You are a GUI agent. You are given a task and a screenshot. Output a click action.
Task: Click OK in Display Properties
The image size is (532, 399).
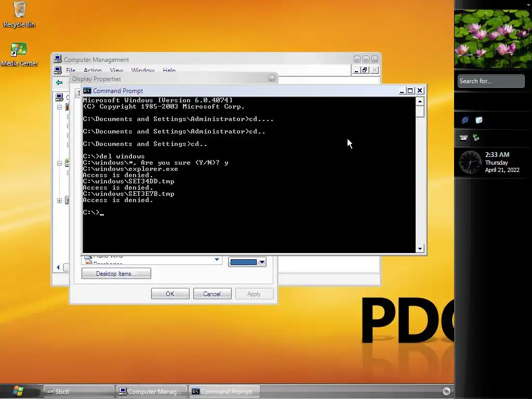point(170,294)
